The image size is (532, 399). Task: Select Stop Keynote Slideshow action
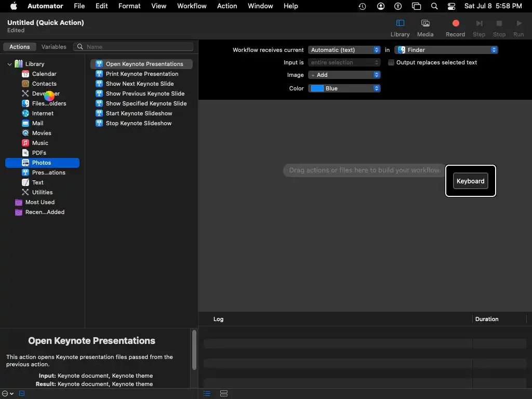point(141,123)
